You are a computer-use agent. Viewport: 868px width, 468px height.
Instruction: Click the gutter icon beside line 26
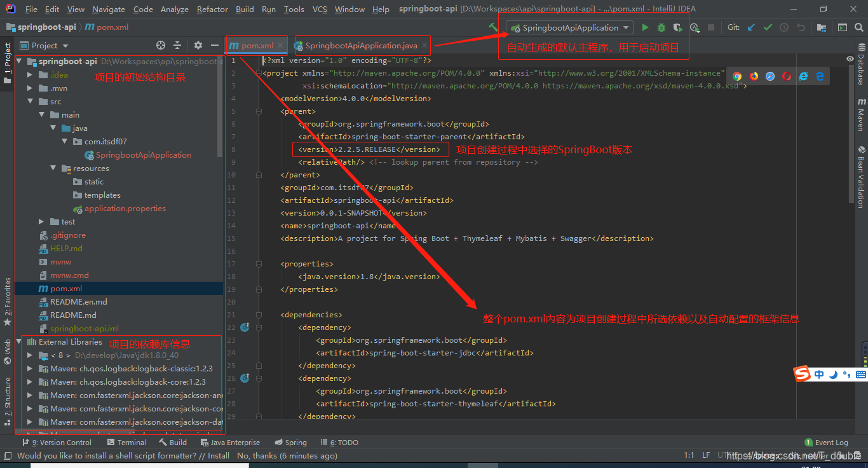pos(245,378)
